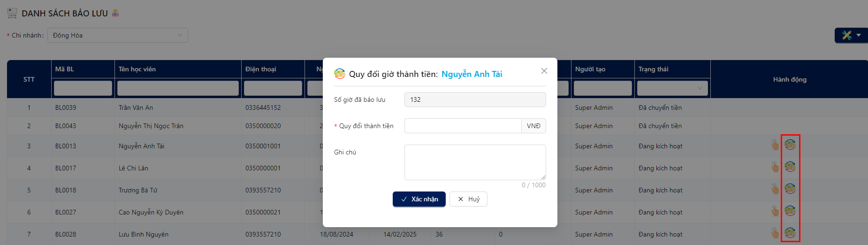
Task: Click cell BL0028
Action: (66, 234)
